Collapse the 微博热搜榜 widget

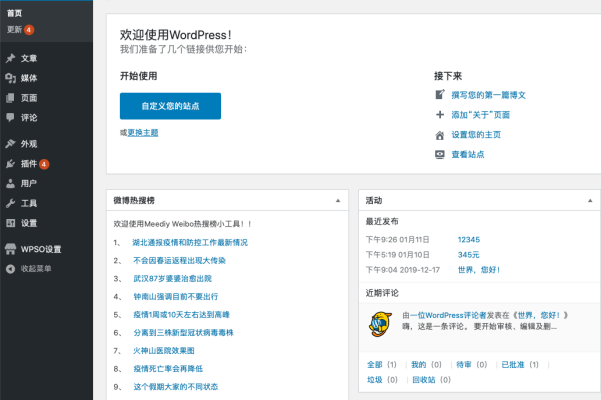[338, 200]
